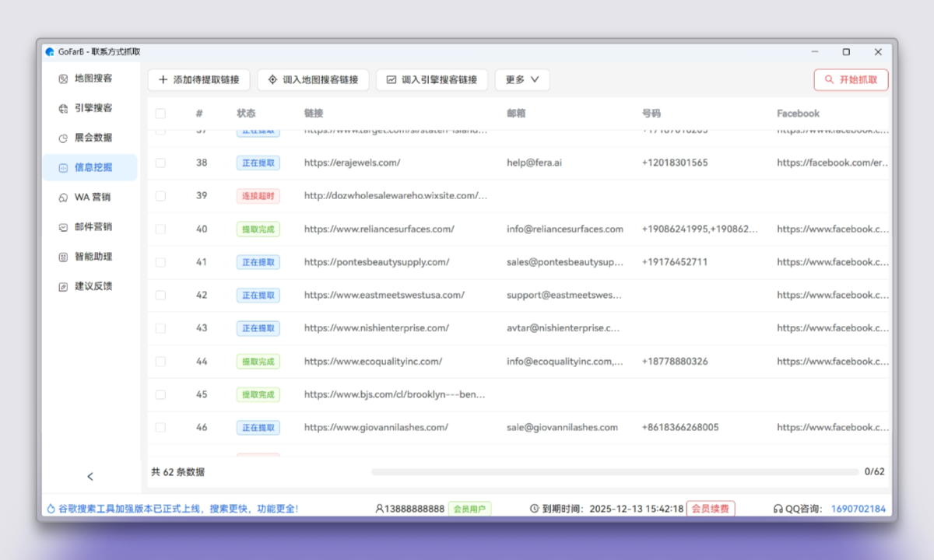Click the dozwholesalewareho.wixsite.com link cell
Viewport: 934px width, 560px height.
tap(396, 196)
